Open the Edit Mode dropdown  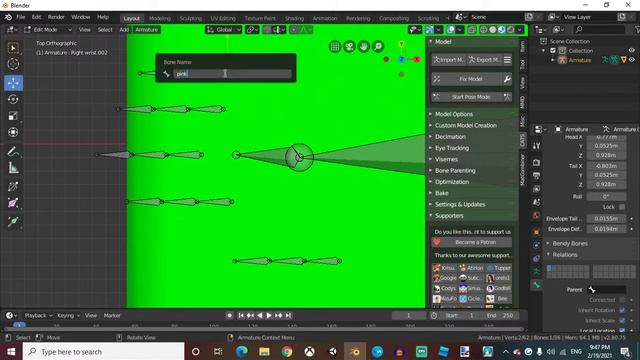pyautogui.click(x=48, y=30)
